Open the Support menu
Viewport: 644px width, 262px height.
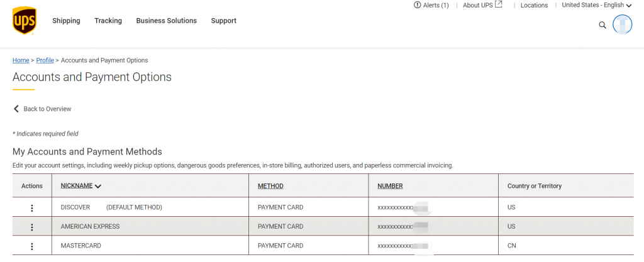(x=224, y=21)
